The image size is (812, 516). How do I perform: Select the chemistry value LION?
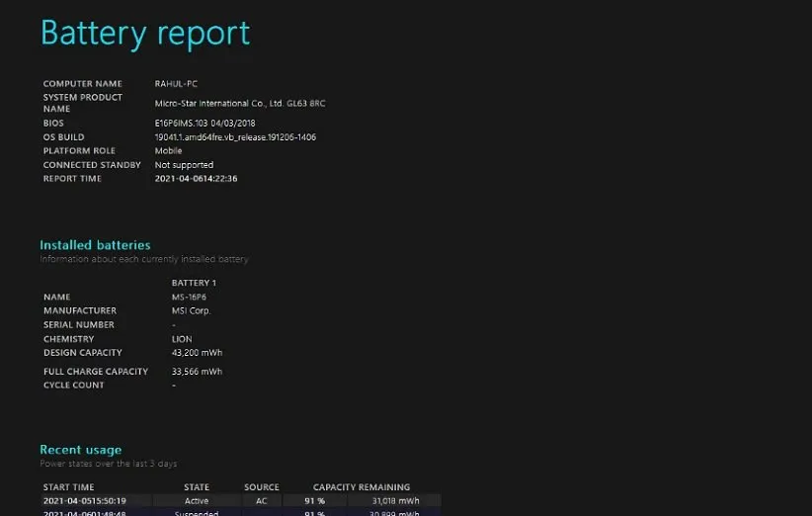[x=182, y=339]
